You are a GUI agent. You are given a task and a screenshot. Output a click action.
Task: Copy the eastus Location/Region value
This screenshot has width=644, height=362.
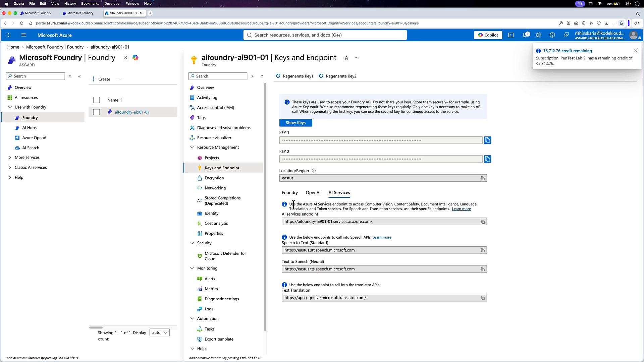483,178
